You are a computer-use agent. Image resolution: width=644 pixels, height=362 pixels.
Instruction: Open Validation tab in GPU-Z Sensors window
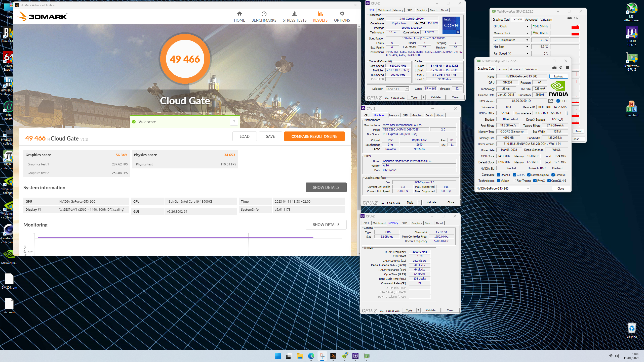(x=546, y=20)
